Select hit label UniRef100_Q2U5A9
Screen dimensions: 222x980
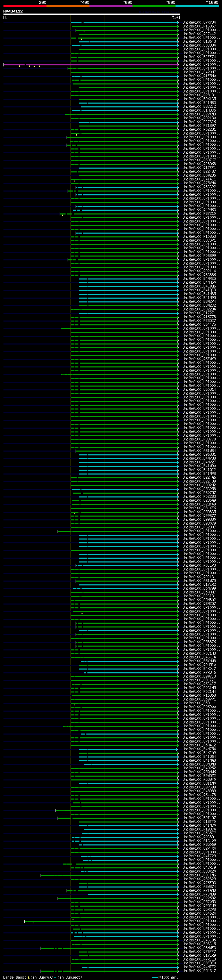[x=199, y=501]
